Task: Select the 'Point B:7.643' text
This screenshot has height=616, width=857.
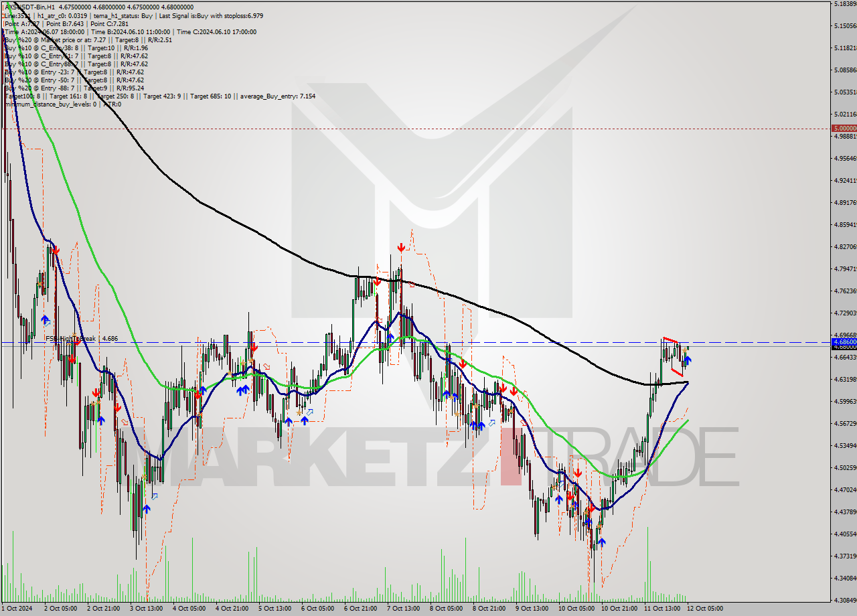Action: coord(65,23)
